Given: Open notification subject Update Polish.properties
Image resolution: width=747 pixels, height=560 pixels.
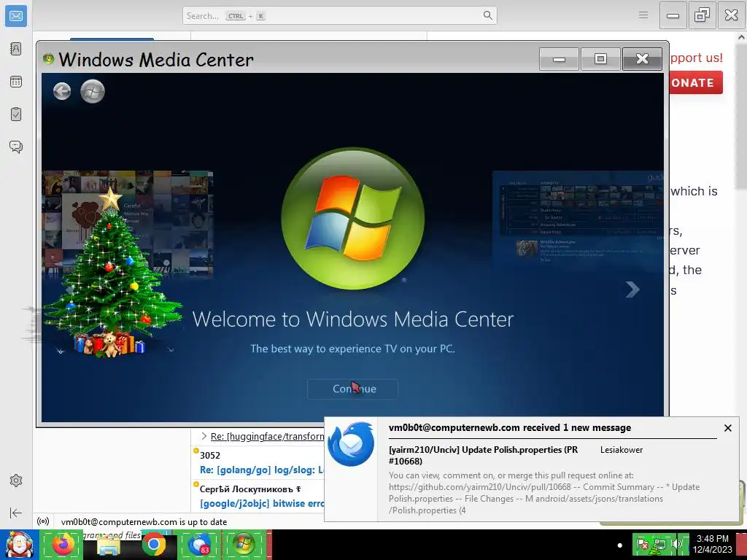Looking at the screenshot, I should pyautogui.click(x=483, y=455).
